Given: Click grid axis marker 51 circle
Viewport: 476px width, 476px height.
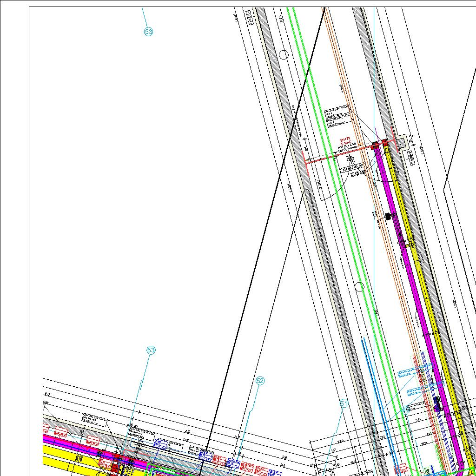Looking at the screenshot, I should point(344,404).
